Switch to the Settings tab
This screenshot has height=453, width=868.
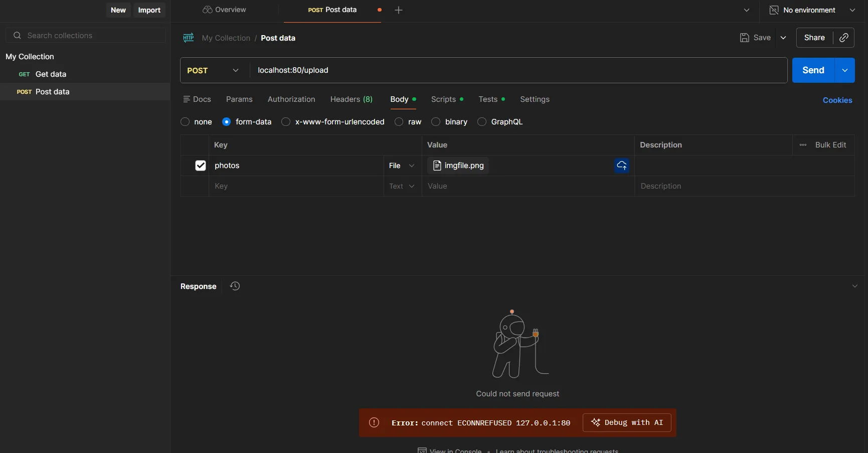[x=535, y=99]
